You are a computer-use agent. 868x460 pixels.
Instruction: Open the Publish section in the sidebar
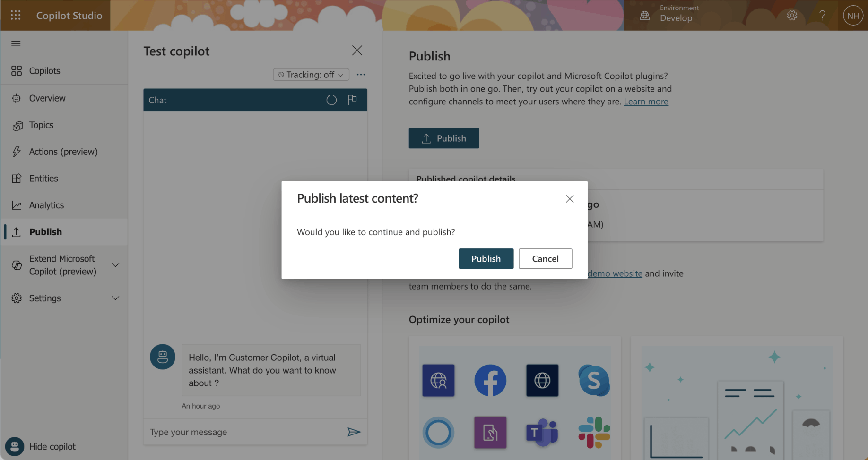[45, 231]
